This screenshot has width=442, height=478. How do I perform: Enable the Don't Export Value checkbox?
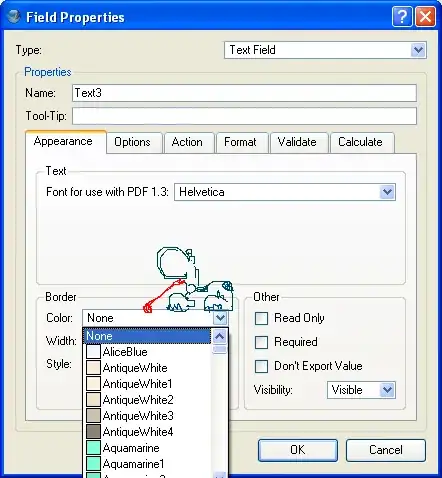(261, 366)
